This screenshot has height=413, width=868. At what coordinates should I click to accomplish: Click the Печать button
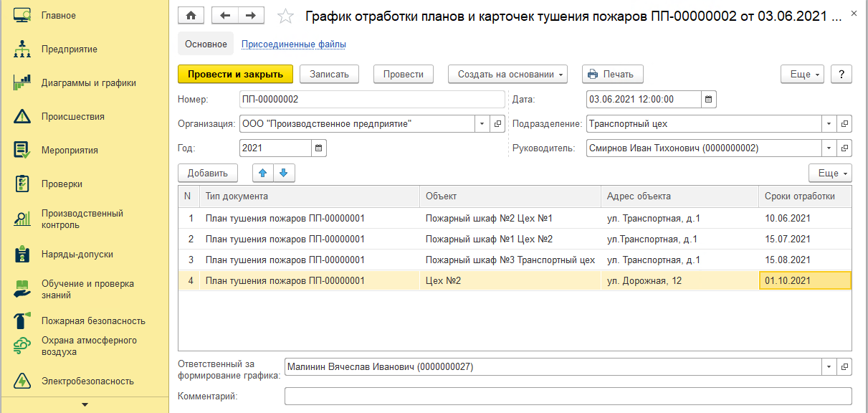[613, 74]
